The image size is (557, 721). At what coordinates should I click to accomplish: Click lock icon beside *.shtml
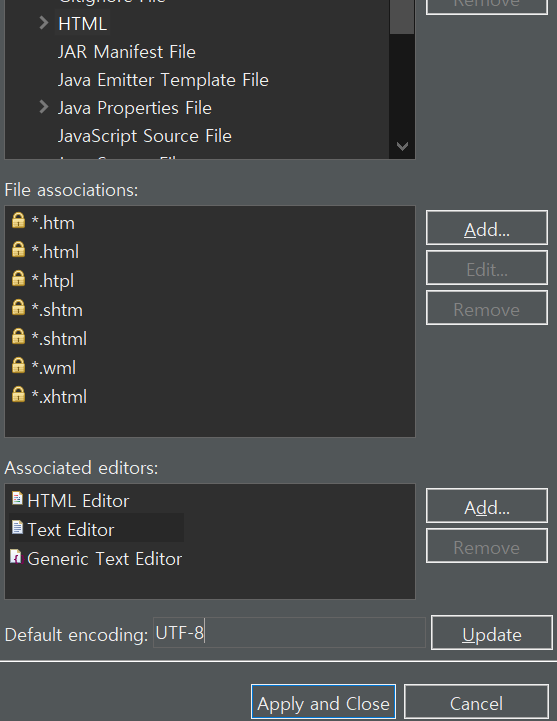(18, 336)
